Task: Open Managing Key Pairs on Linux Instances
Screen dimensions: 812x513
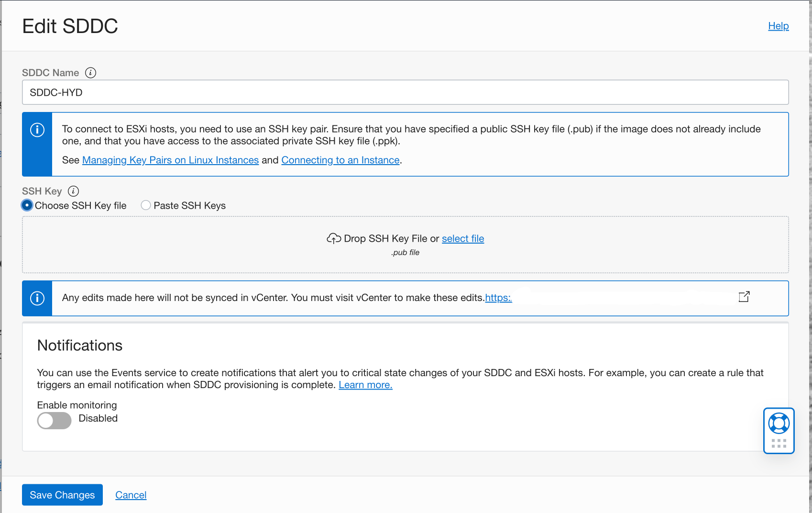Action: tap(170, 160)
